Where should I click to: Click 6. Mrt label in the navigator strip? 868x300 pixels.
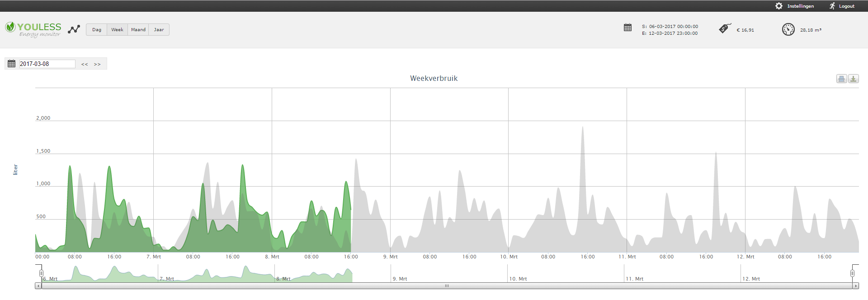tap(50, 279)
